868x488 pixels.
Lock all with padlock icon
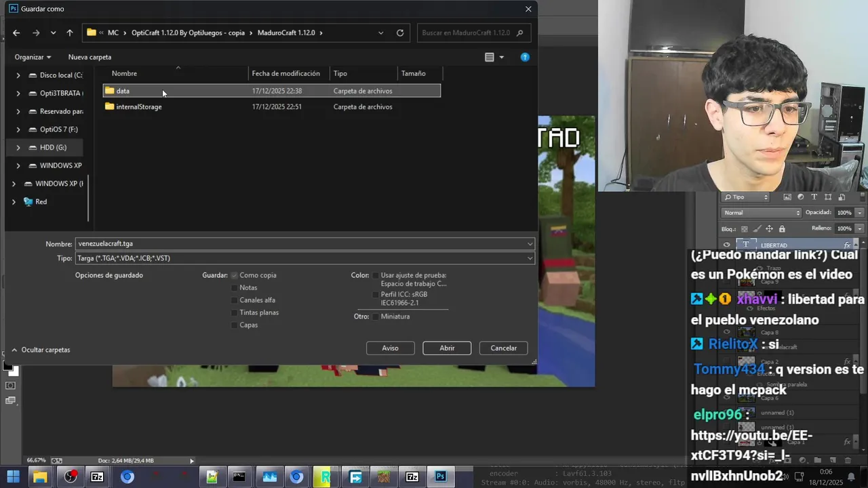pyautogui.click(x=781, y=229)
